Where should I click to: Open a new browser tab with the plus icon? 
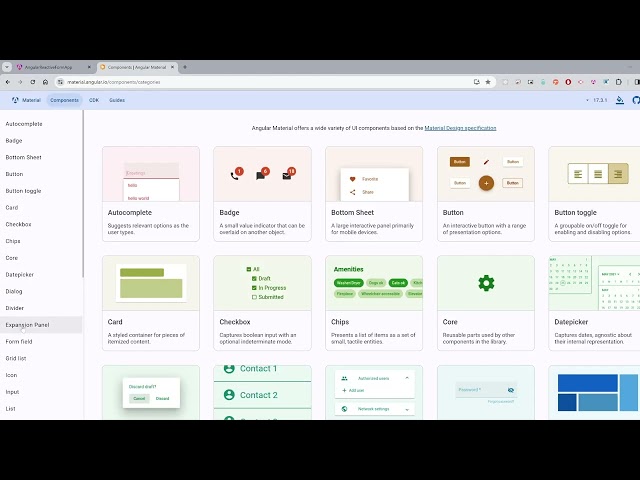click(x=185, y=67)
